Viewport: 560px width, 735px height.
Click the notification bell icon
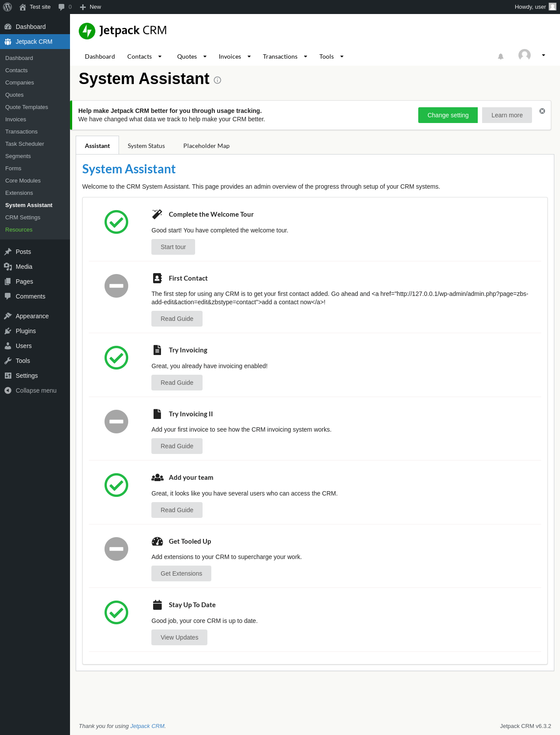coord(500,56)
